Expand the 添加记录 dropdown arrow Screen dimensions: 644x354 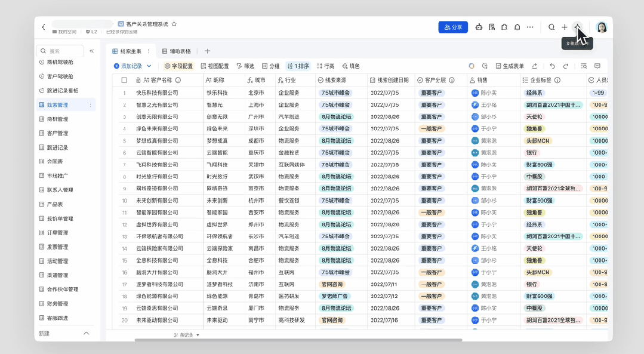click(149, 66)
